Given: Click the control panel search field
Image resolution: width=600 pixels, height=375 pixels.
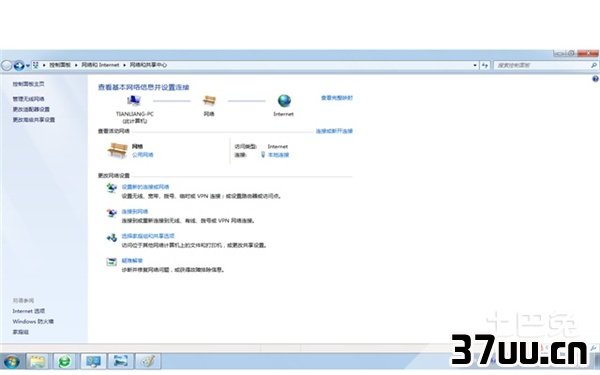Looking at the screenshot, I should [x=543, y=65].
